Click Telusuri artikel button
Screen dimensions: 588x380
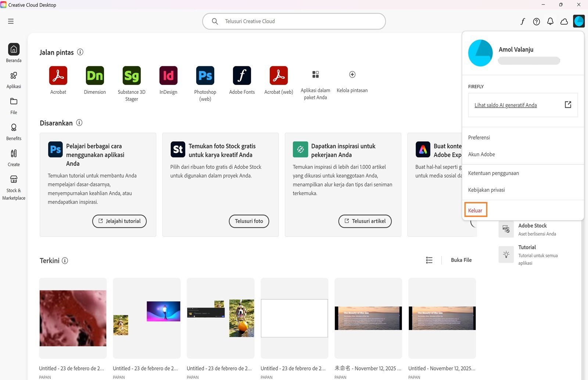[x=365, y=221]
